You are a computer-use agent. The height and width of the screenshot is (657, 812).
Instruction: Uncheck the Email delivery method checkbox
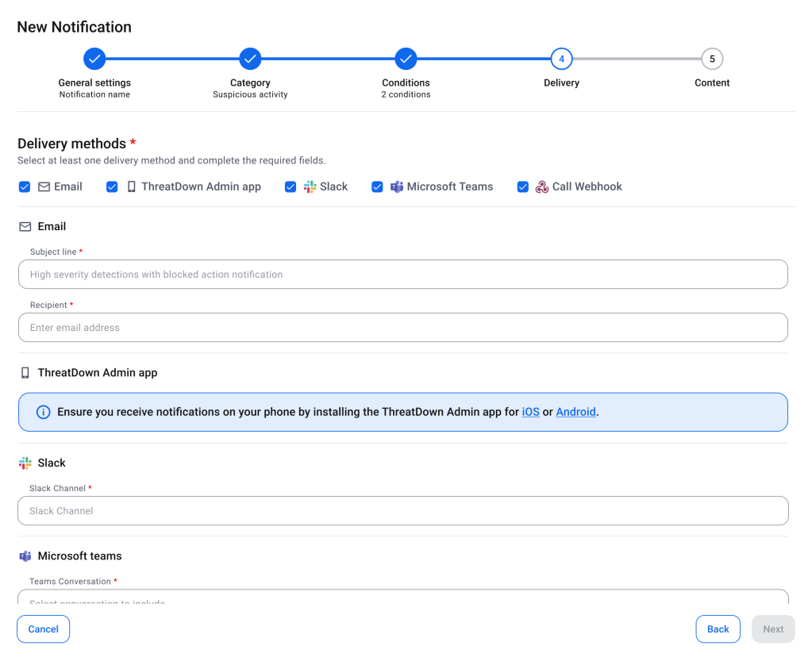tap(25, 186)
